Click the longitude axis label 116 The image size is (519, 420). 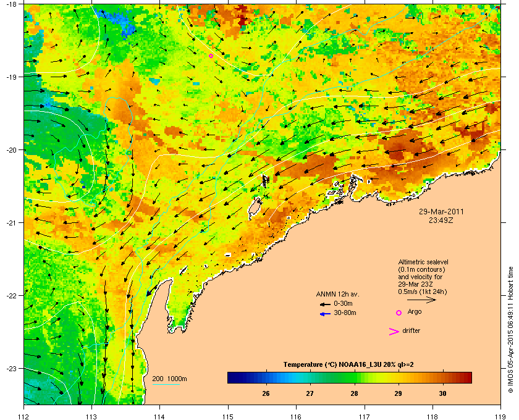[x=296, y=416]
